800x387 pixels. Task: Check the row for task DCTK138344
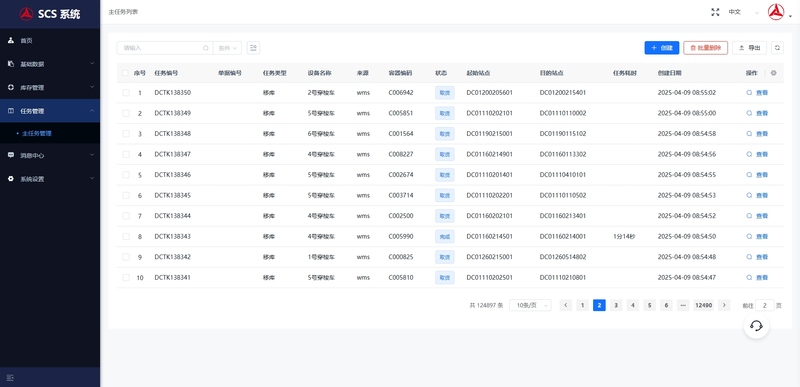point(126,216)
